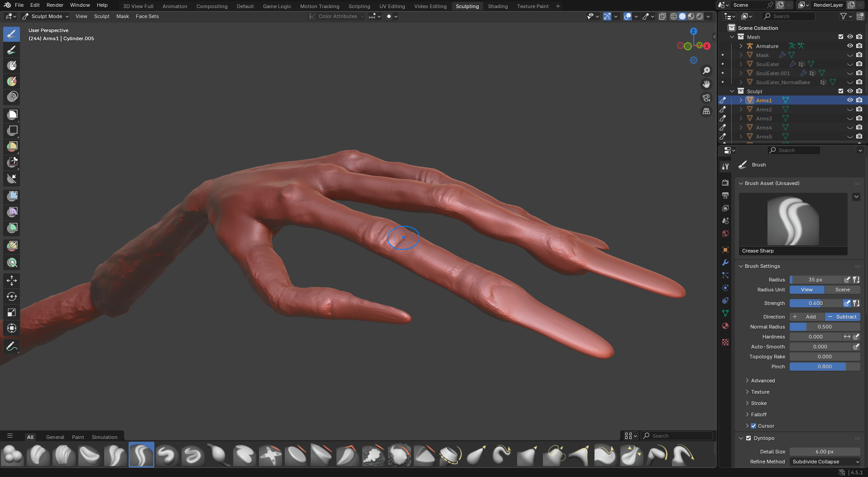Image resolution: width=868 pixels, height=477 pixels.
Task: Select the Simulation brush category tab
Action: click(105, 437)
